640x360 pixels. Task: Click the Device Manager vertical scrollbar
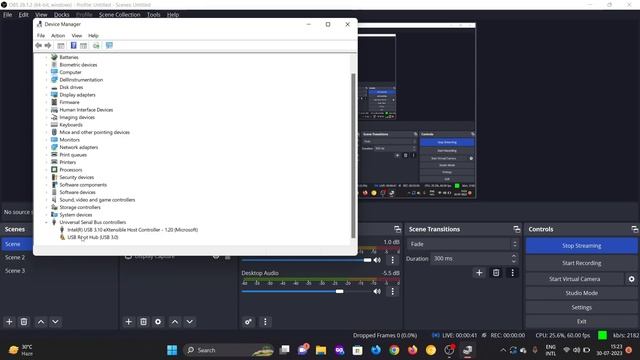pos(353,155)
